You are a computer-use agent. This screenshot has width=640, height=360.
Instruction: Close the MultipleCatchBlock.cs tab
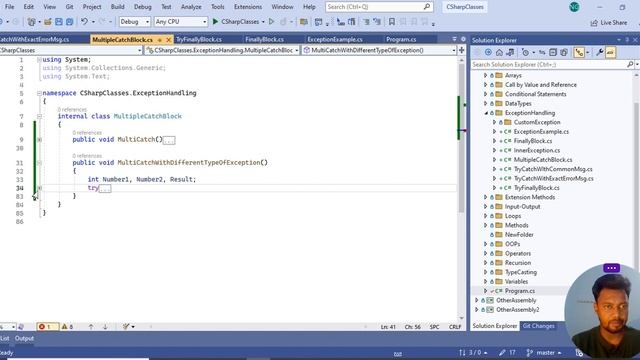pyautogui.click(x=168, y=40)
